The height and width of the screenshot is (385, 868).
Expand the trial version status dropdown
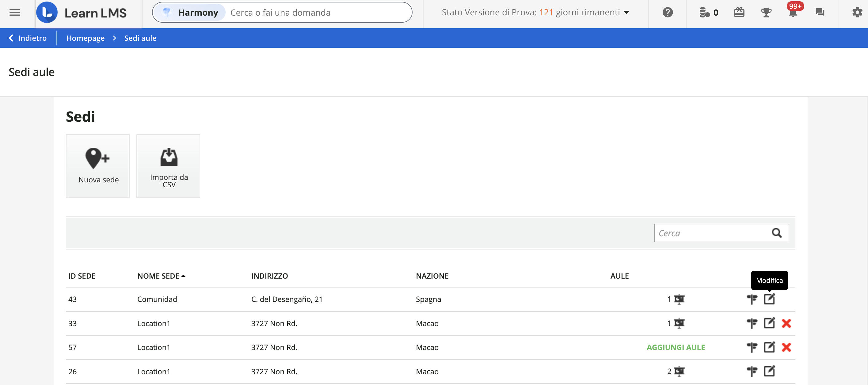point(626,13)
